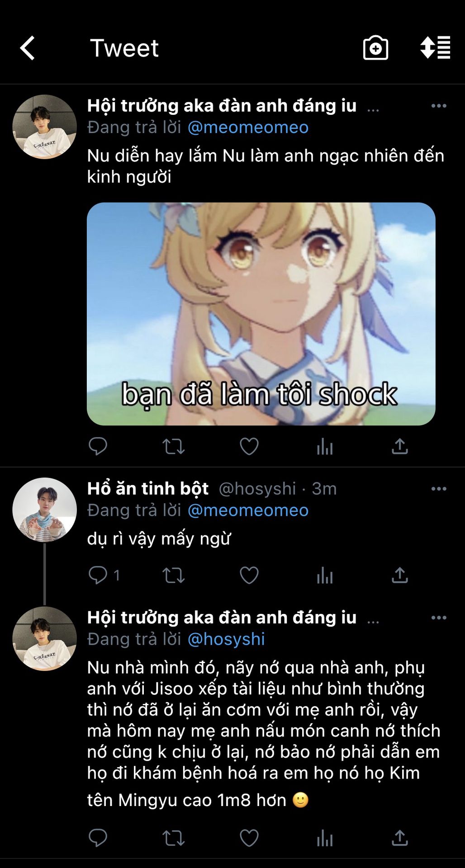Open @hosyshi mention in last tweet
This screenshot has width=465, height=868.
tap(226, 639)
